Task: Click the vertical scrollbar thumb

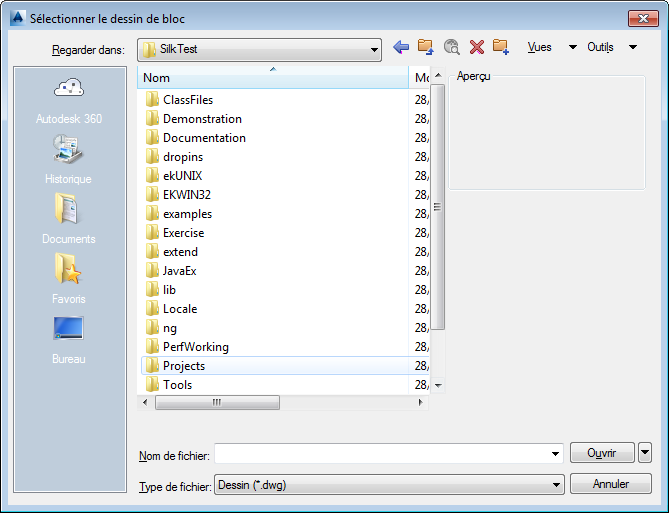Action: pos(438,207)
